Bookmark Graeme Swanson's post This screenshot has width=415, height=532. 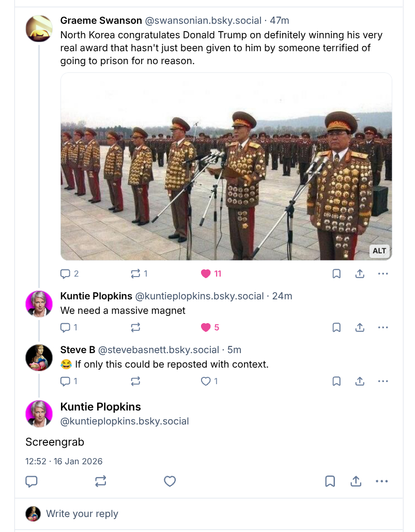(x=336, y=273)
